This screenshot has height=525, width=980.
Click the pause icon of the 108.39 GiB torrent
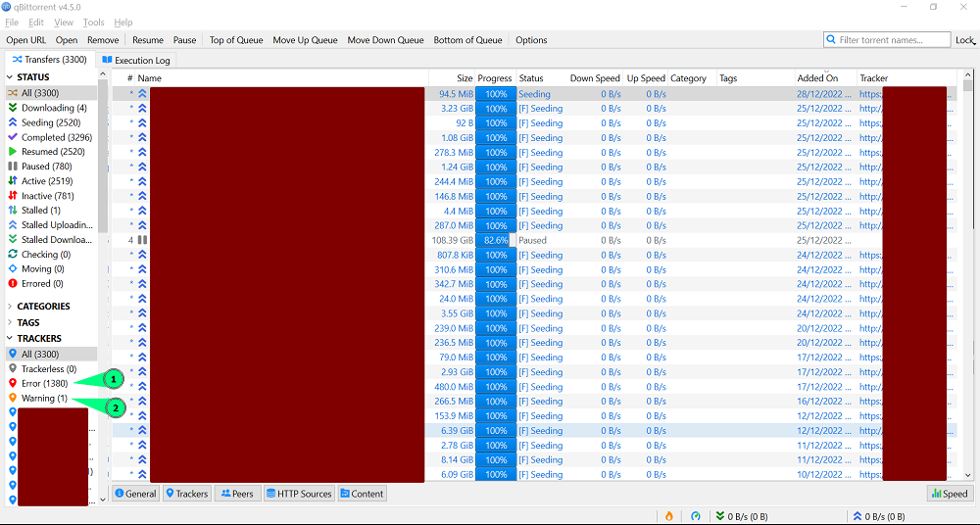(142, 240)
